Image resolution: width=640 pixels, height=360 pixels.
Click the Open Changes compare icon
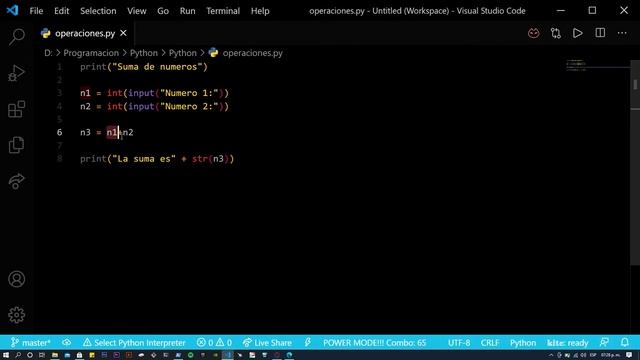pyautogui.click(x=556, y=33)
